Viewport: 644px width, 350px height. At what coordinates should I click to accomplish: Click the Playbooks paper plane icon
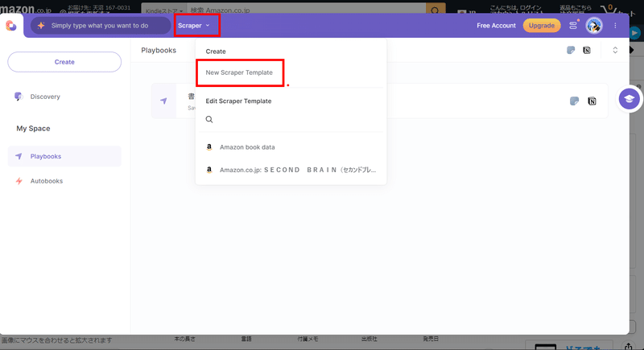(x=19, y=156)
